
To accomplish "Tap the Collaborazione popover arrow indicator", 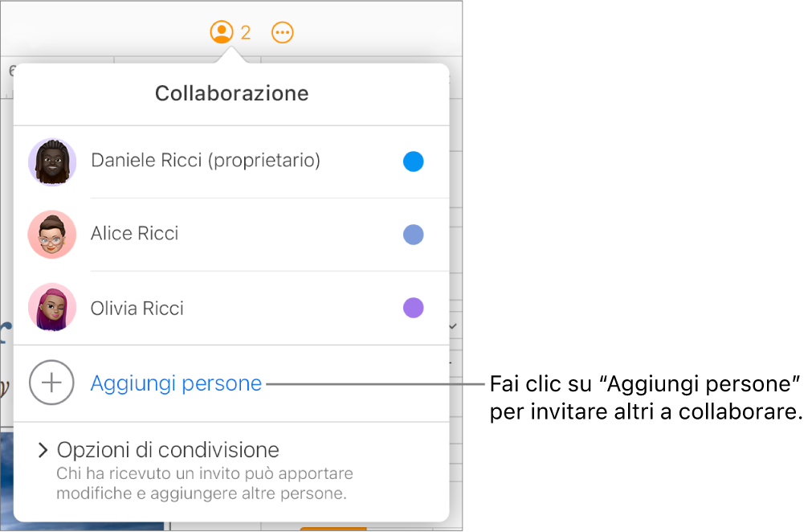I will pos(231,56).
